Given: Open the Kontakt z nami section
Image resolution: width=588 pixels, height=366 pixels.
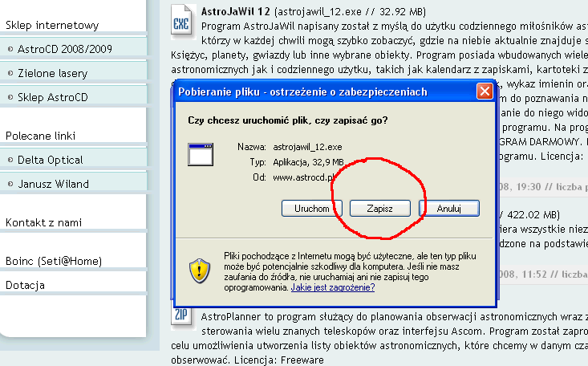Looking at the screenshot, I should 43,222.
